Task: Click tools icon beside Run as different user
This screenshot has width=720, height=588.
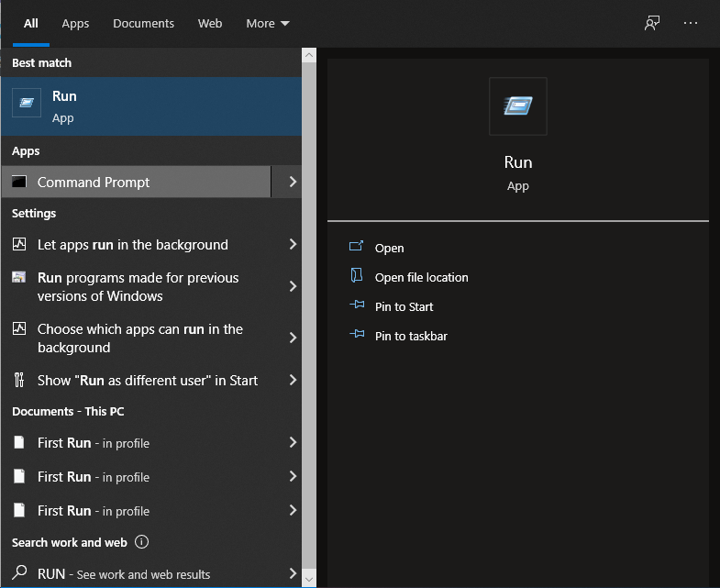Action: tap(19, 380)
